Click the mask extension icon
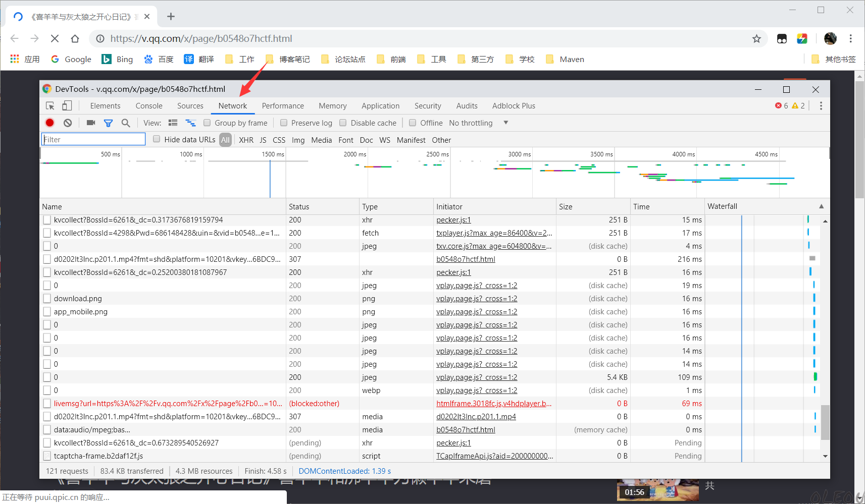Viewport: 865px width, 504px height. pos(782,38)
